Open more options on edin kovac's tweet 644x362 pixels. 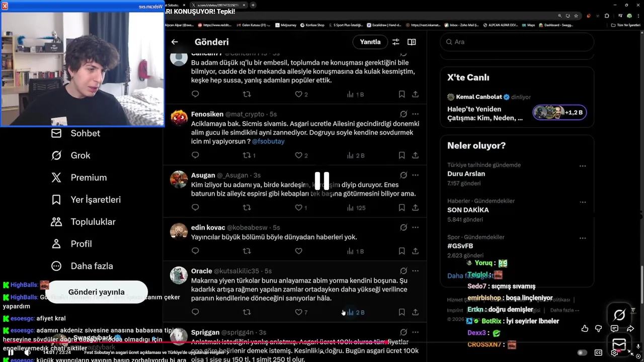click(x=415, y=227)
